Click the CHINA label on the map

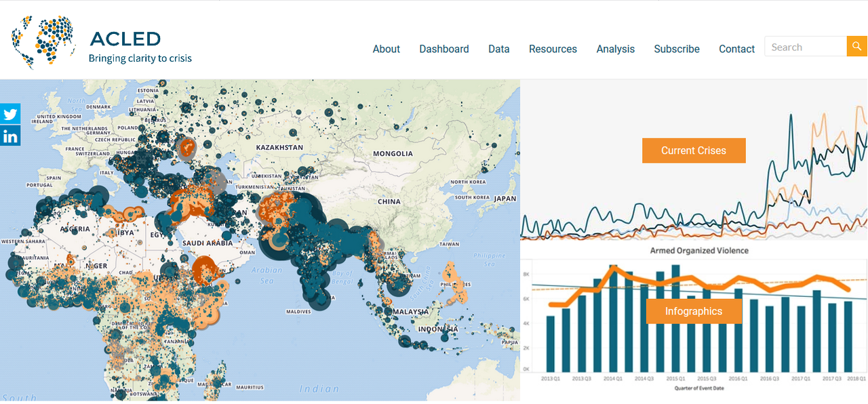click(389, 201)
